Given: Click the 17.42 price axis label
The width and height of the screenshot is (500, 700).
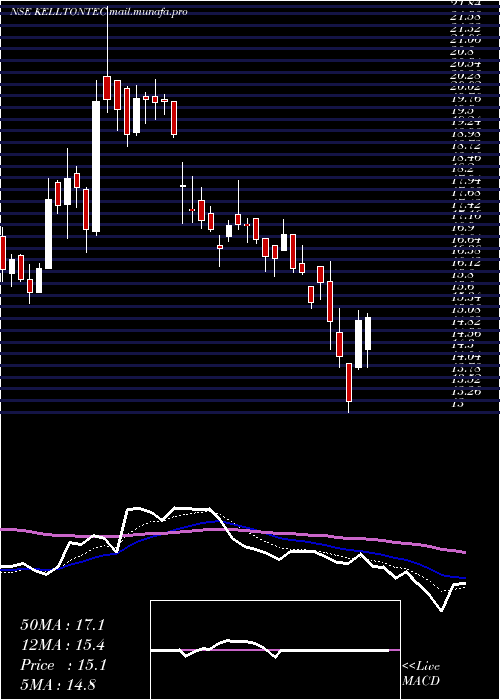Looking at the screenshot, I should (x=465, y=205).
